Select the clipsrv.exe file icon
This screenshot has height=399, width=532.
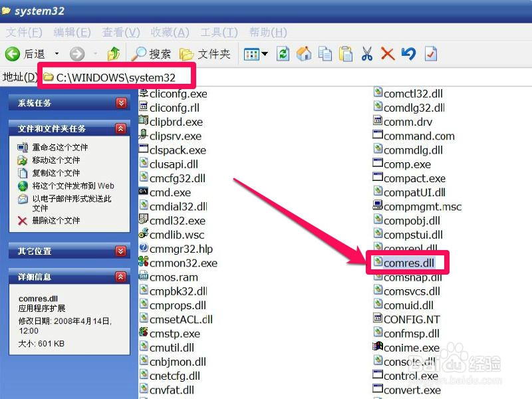click(x=143, y=135)
